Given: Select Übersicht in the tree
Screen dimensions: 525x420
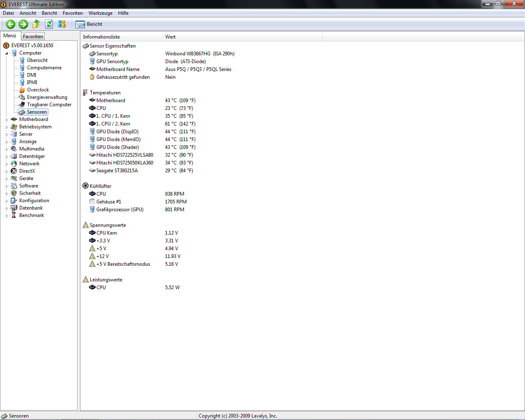Looking at the screenshot, I should pos(37,60).
